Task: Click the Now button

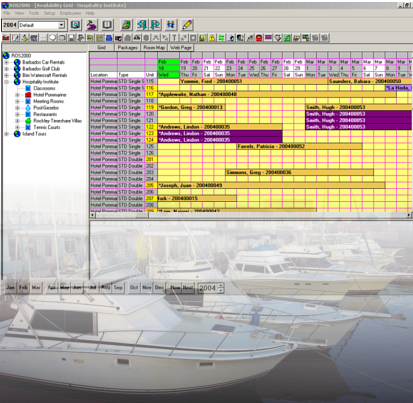Action: click(x=175, y=287)
